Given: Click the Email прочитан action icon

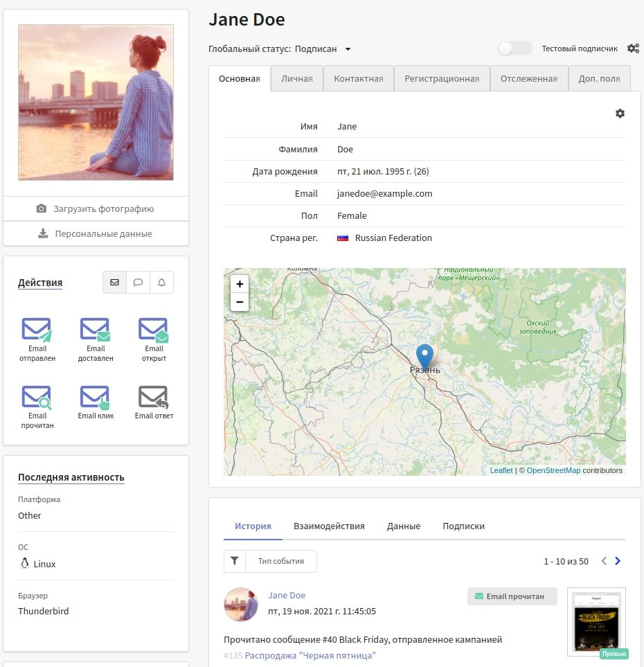Looking at the screenshot, I should coord(37,398).
